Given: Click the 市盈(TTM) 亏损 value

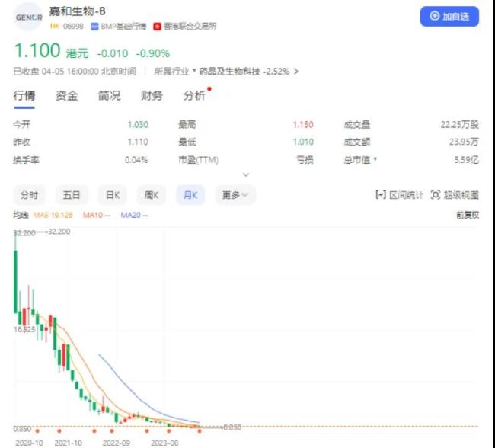Looking at the screenshot, I should coord(305,160).
